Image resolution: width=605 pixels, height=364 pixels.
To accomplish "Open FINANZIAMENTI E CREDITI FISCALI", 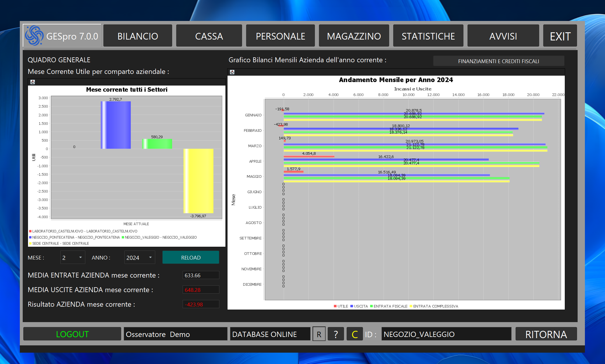I will 498,61.
